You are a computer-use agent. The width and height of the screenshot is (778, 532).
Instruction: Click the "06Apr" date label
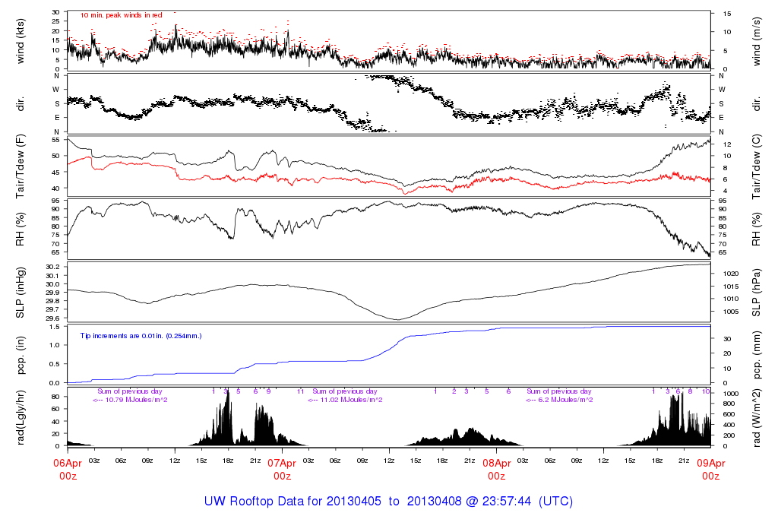pos(68,463)
